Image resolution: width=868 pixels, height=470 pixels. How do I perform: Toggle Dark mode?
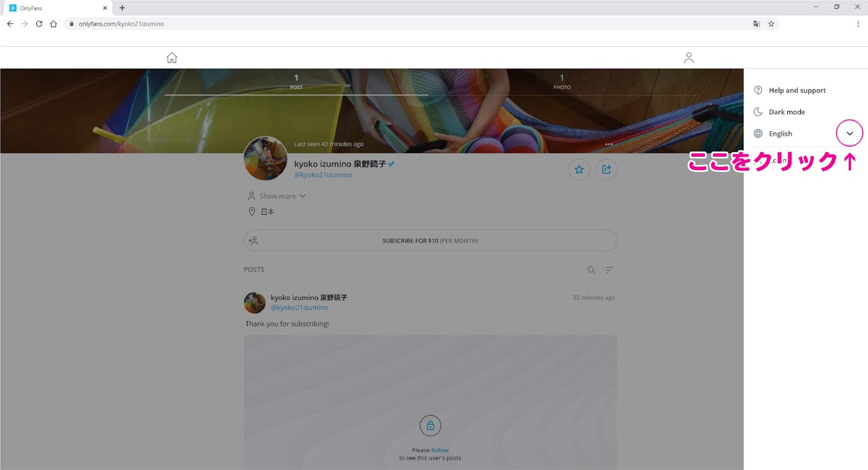[x=787, y=112]
